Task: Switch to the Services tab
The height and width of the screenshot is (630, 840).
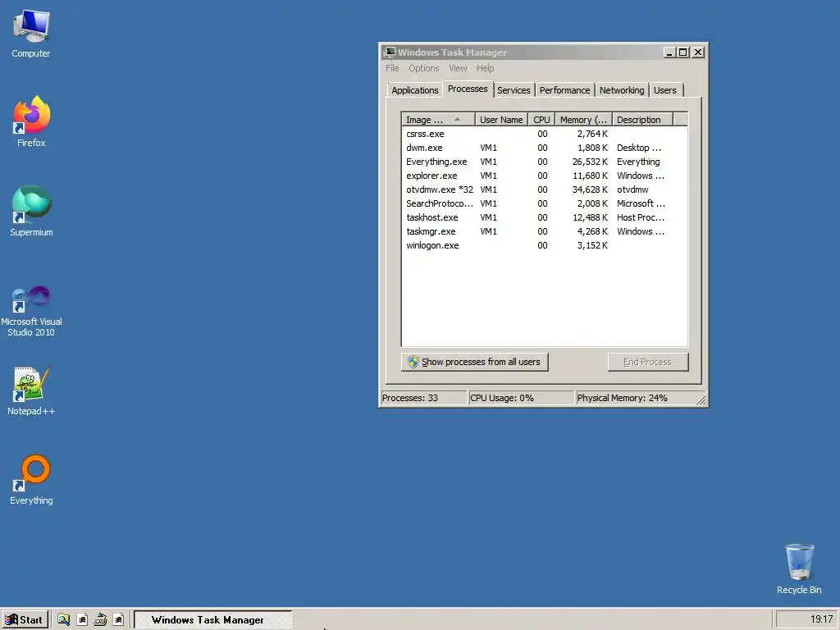Action: (x=514, y=90)
